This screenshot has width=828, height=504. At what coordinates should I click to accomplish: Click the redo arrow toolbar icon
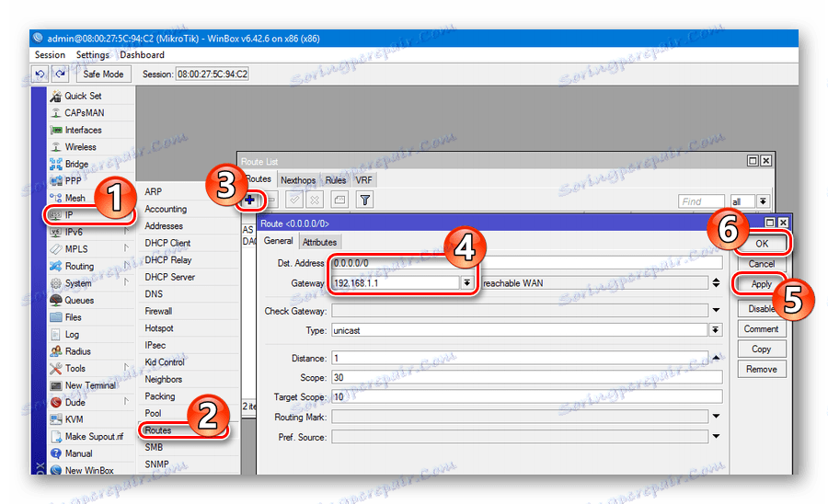(61, 74)
